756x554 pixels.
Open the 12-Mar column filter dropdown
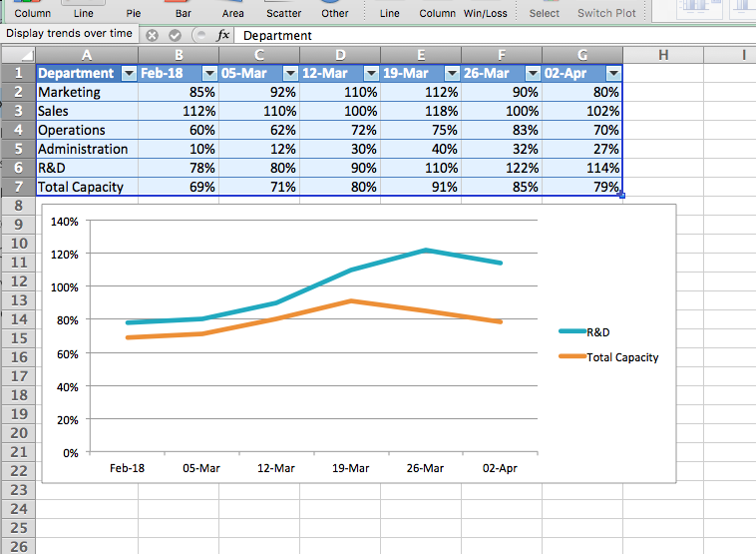click(371, 73)
